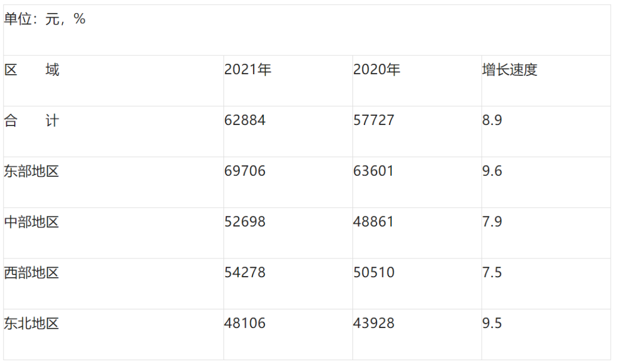Click the '2021年' column header
Viewport: 617px width, 364px height.
click(247, 70)
